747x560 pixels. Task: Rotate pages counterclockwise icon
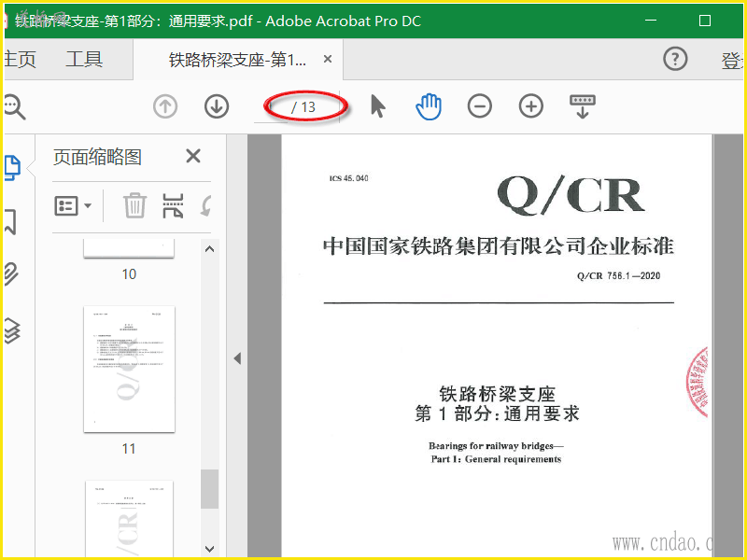[x=205, y=206]
